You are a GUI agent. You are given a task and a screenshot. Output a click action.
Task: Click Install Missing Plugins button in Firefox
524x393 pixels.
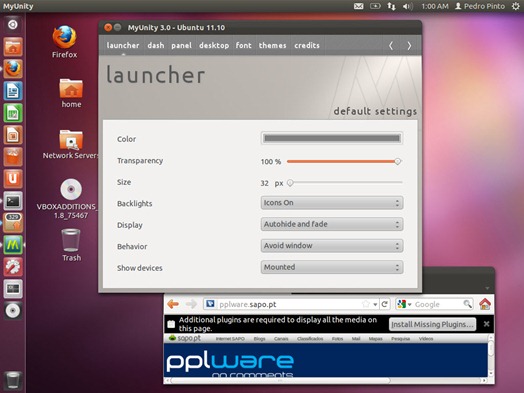click(432, 324)
